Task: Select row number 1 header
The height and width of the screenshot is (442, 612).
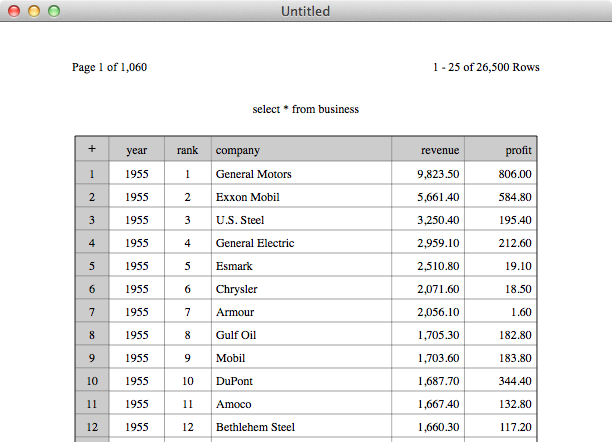Action: (x=92, y=173)
